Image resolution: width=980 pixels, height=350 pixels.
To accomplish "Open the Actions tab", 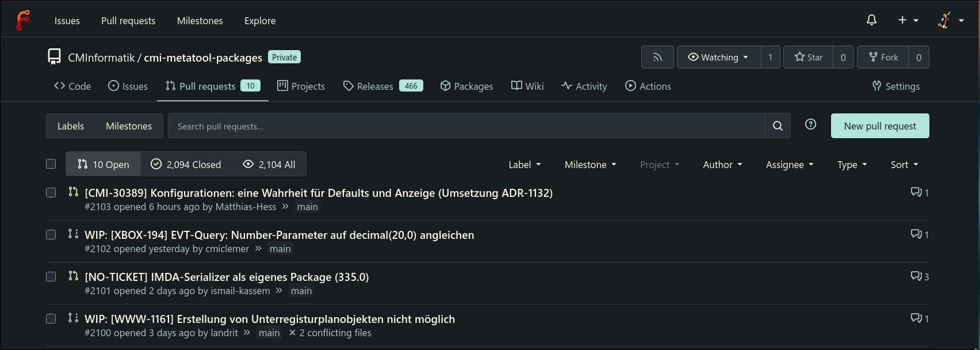I will coord(648,86).
